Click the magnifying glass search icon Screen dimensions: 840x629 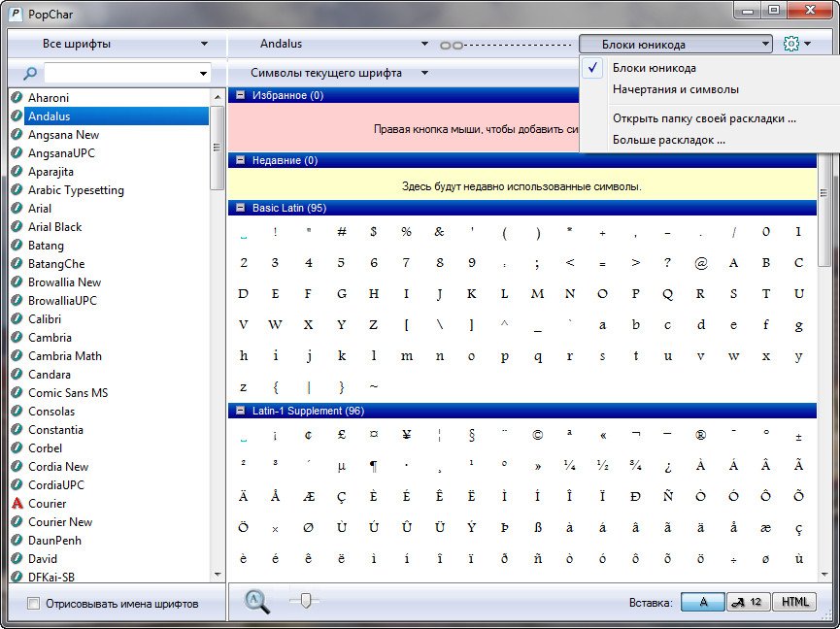30,73
